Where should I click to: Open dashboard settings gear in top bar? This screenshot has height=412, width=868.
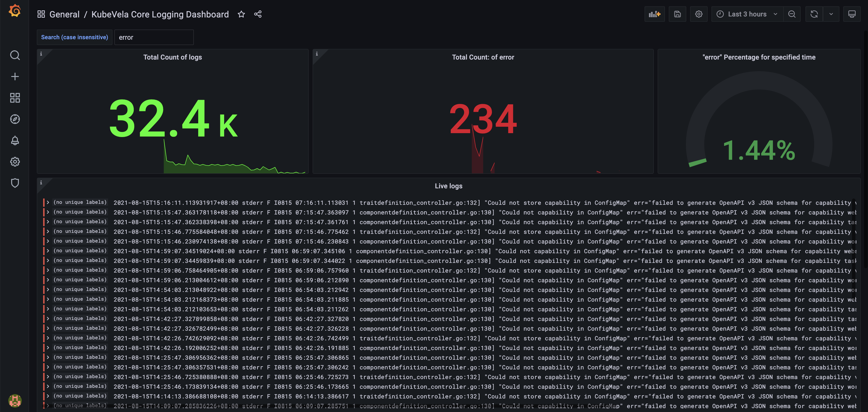point(699,14)
